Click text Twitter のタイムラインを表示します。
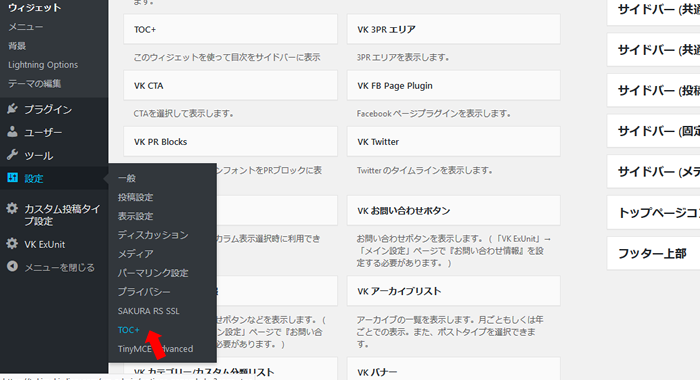This screenshot has height=380, width=700. click(425, 170)
